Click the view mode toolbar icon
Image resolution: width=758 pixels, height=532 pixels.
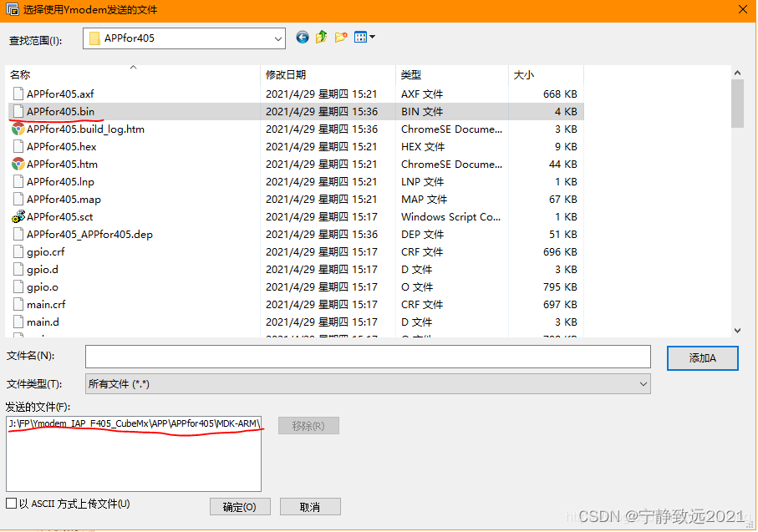[359, 38]
